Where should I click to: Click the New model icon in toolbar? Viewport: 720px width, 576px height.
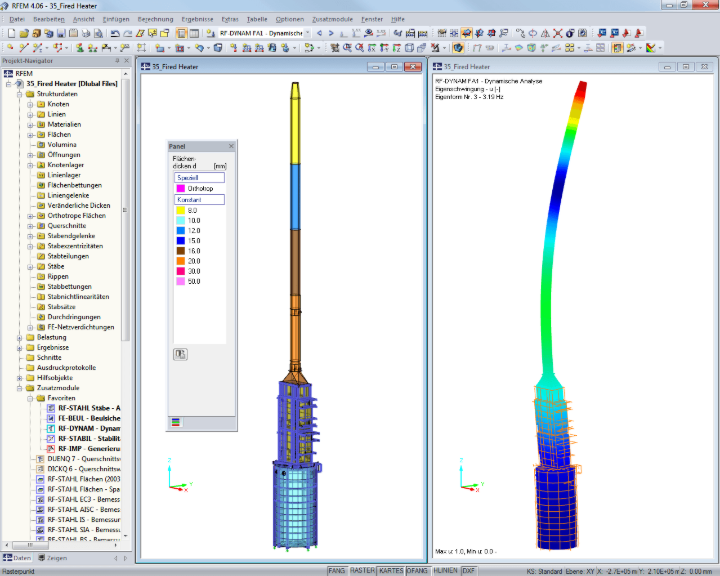[x=11, y=34]
